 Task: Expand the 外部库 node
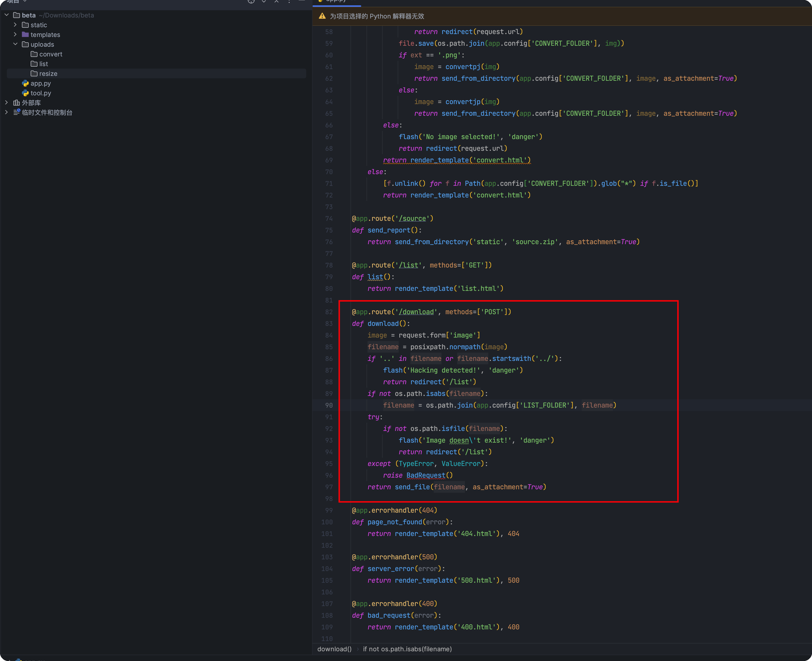[7, 103]
